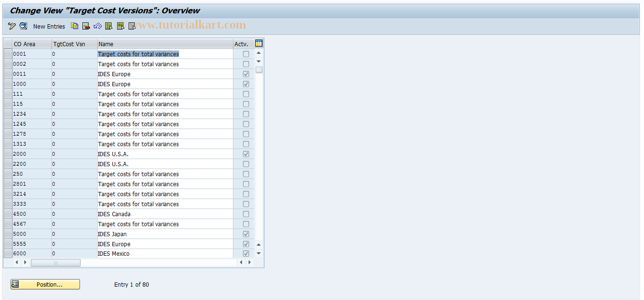Enable the Actv. checkbox for CO Area 0001

pyautogui.click(x=246, y=54)
